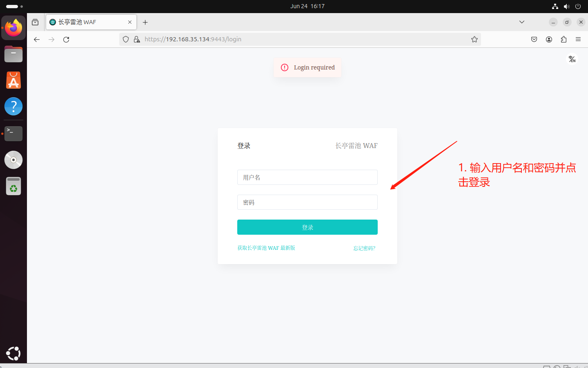Click the language translate icon at top right

pos(572,59)
